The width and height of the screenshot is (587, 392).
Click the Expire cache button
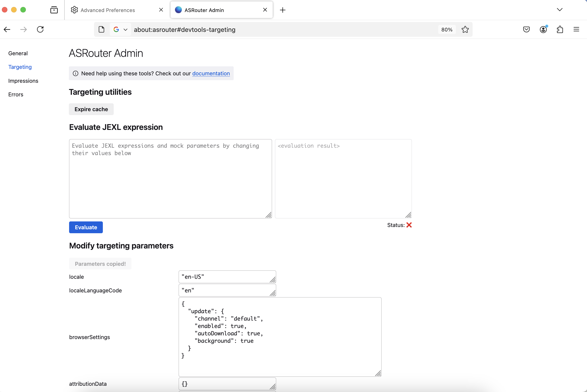(91, 109)
